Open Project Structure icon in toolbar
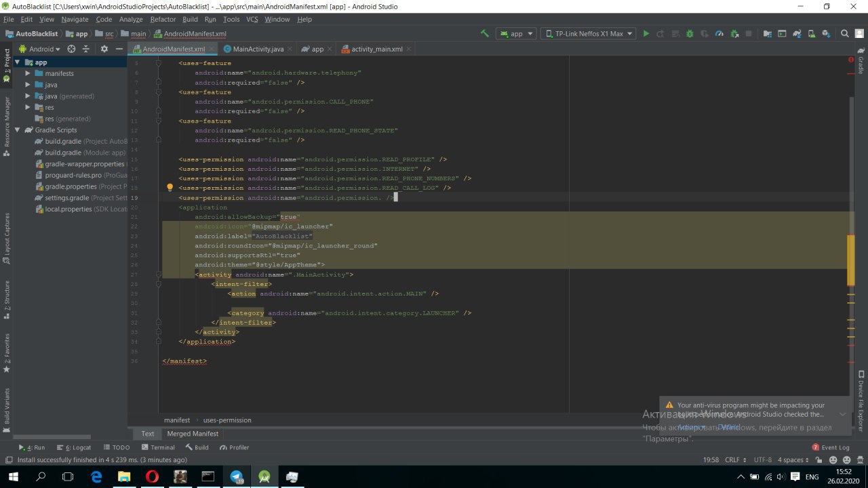The height and width of the screenshot is (488, 868). [768, 33]
